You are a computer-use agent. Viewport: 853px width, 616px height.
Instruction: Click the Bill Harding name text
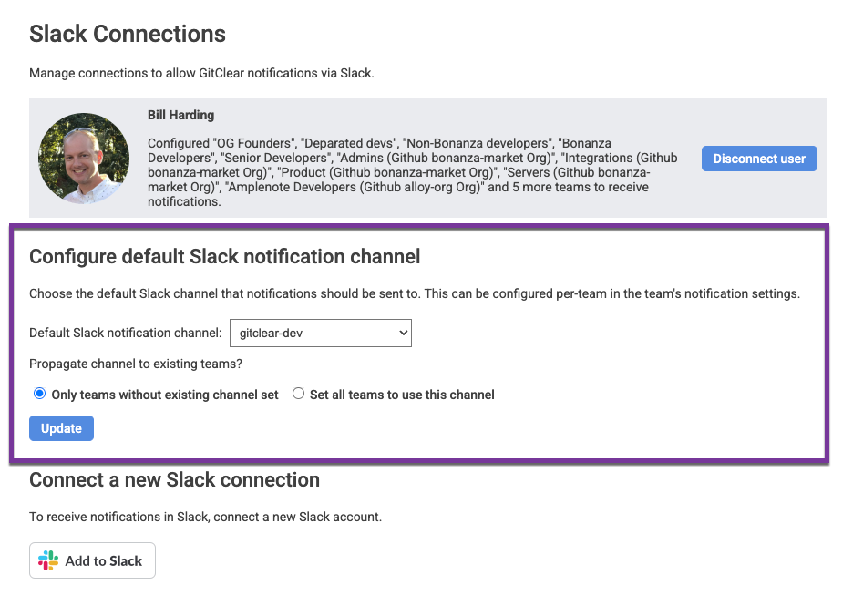coord(180,116)
